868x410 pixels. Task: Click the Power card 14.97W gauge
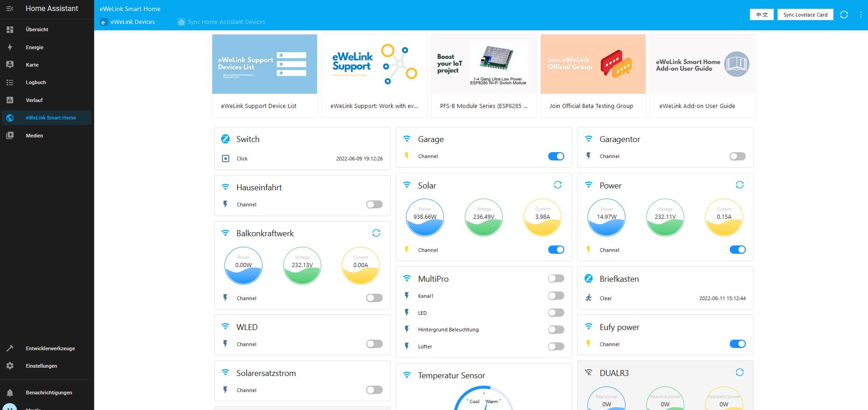point(607,217)
